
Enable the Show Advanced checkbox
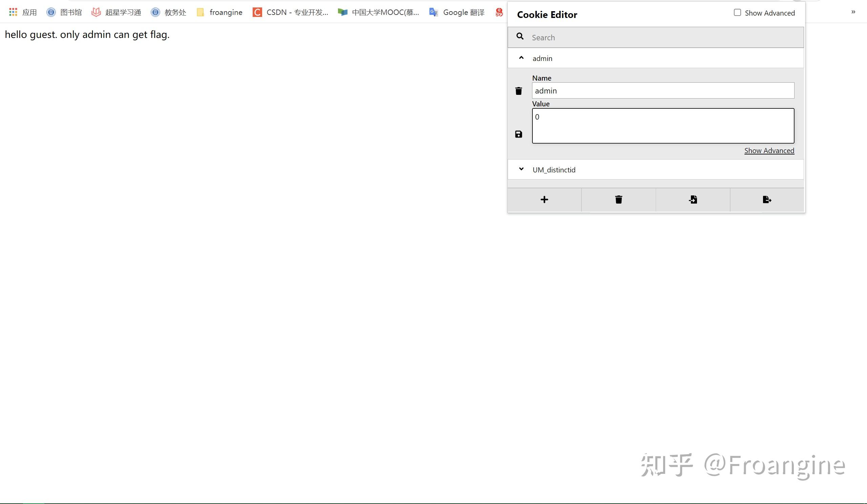pos(737,13)
